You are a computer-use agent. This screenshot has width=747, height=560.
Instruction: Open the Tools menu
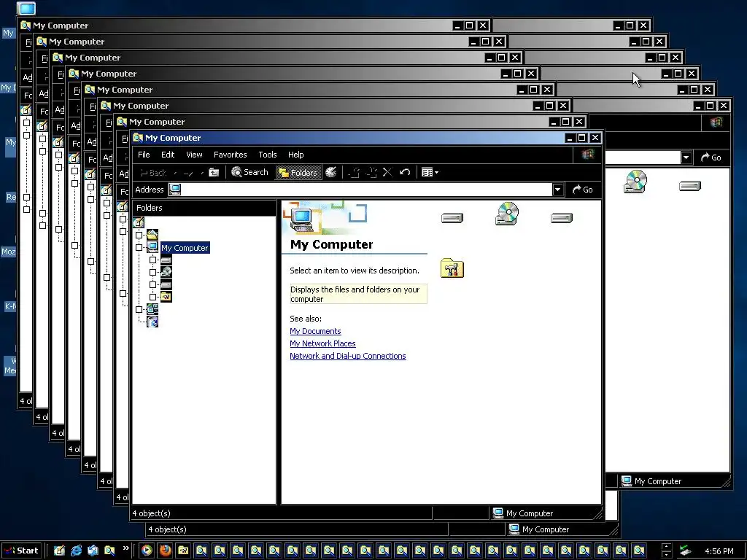click(x=267, y=155)
